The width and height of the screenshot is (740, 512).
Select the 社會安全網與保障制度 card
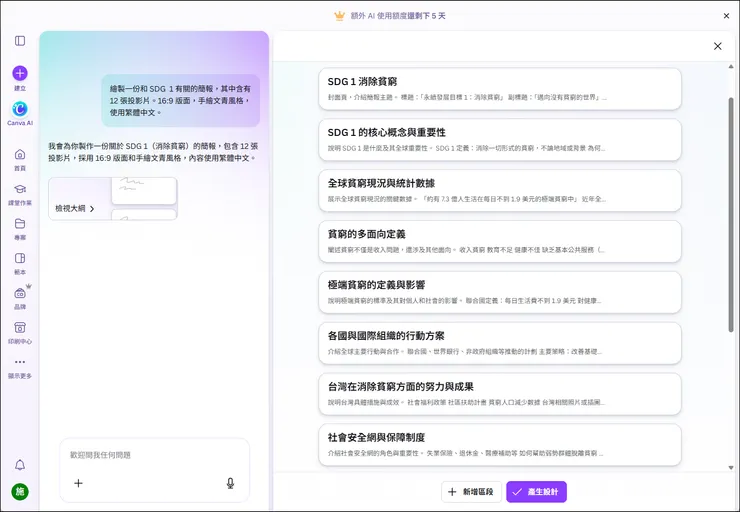pos(500,445)
